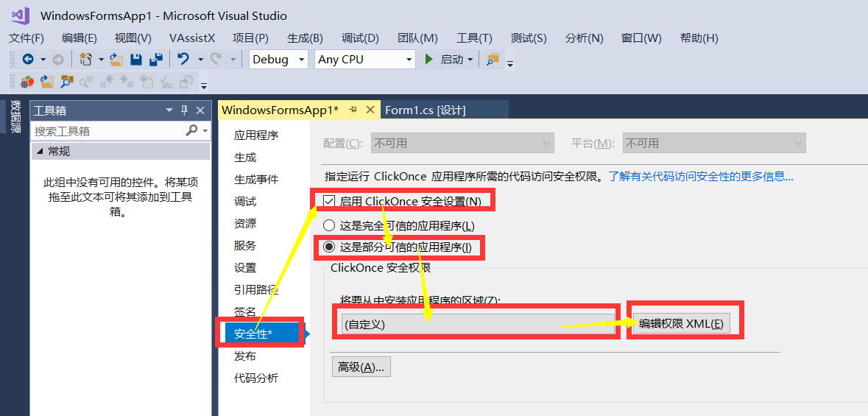Open the 工具(T) menu
The height and width of the screenshot is (416, 868).
tap(474, 38)
